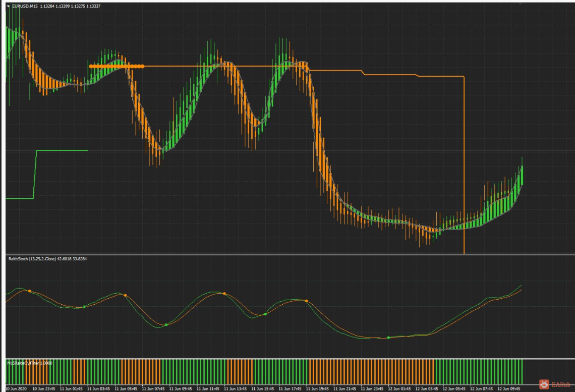Select the high price value 1.13399
Image resolution: width=575 pixels, height=392 pixels.
click(x=63, y=6)
